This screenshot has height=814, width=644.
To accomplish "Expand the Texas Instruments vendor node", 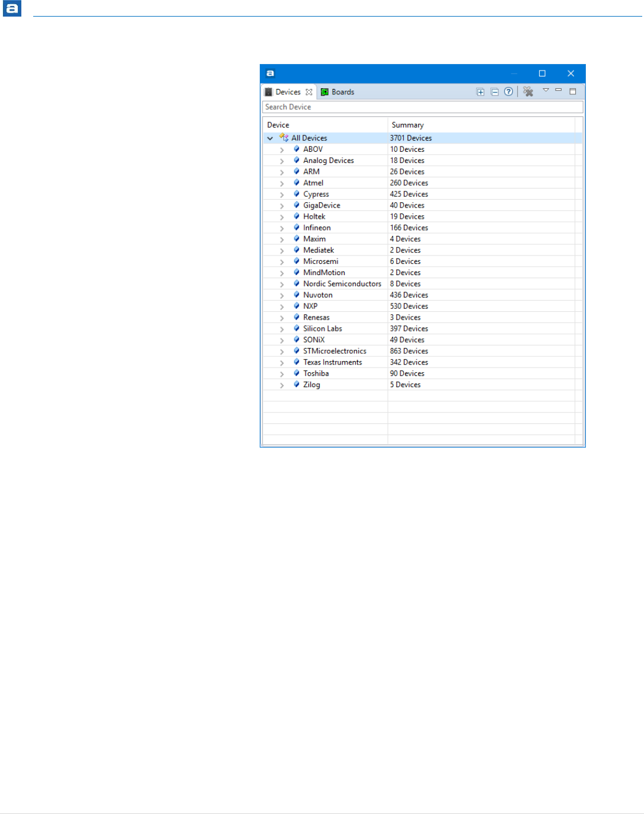I will pyautogui.click(x=282, y=363).
